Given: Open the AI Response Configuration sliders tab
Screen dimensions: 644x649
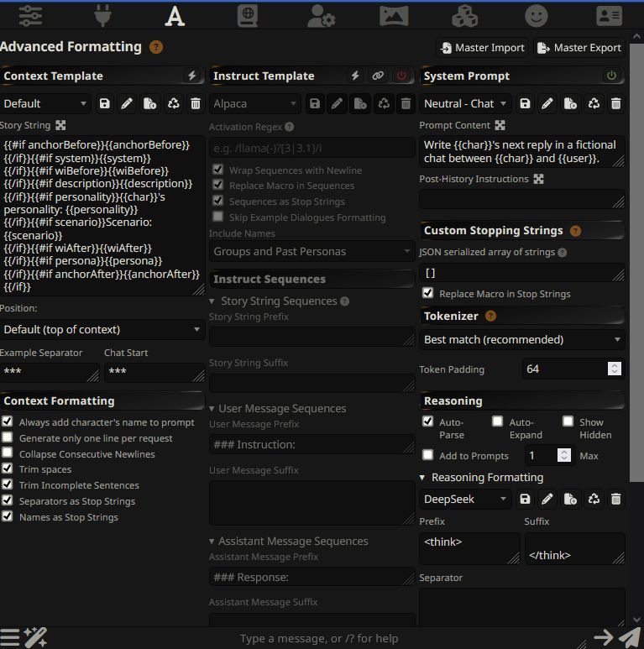Looking at the screenshot, I should 30,15.
